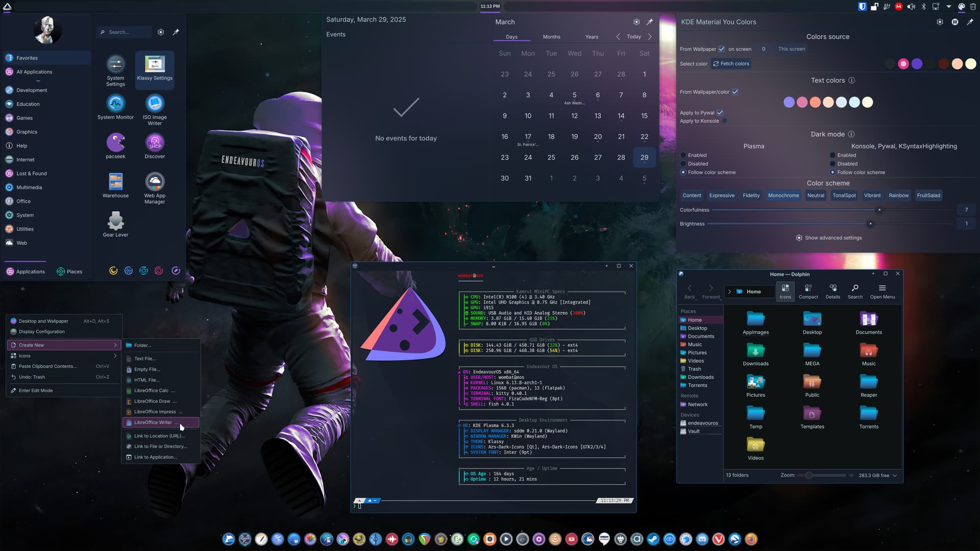Switch Dolphin to Icons view mode
Image resolution: width=980 pixels, height=551 pixels.
[x=785, y=291]
